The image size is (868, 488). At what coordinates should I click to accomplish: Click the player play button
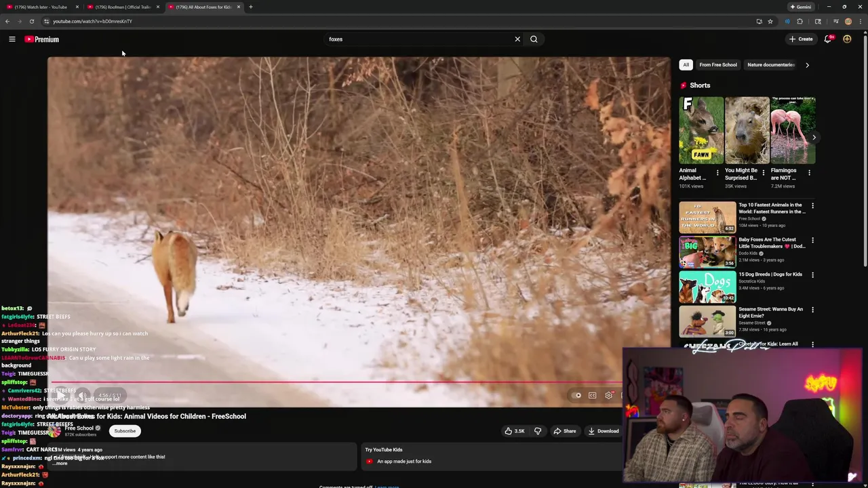[62, 395]
